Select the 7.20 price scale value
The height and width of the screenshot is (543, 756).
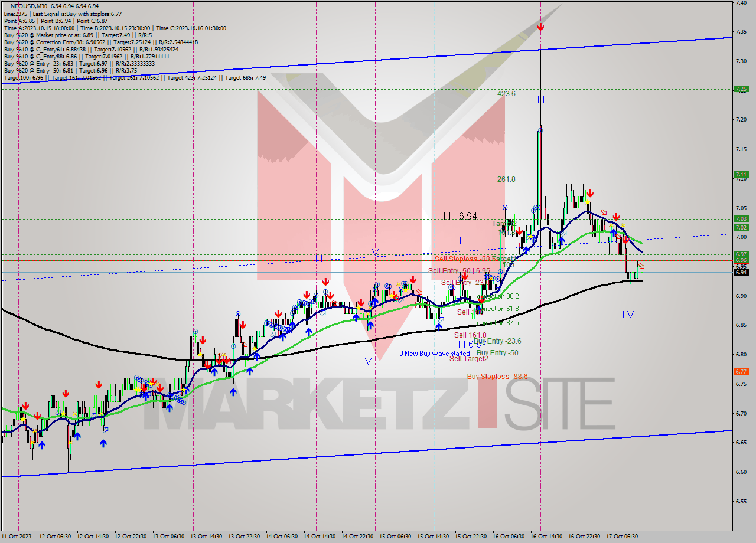coord(741,120)
